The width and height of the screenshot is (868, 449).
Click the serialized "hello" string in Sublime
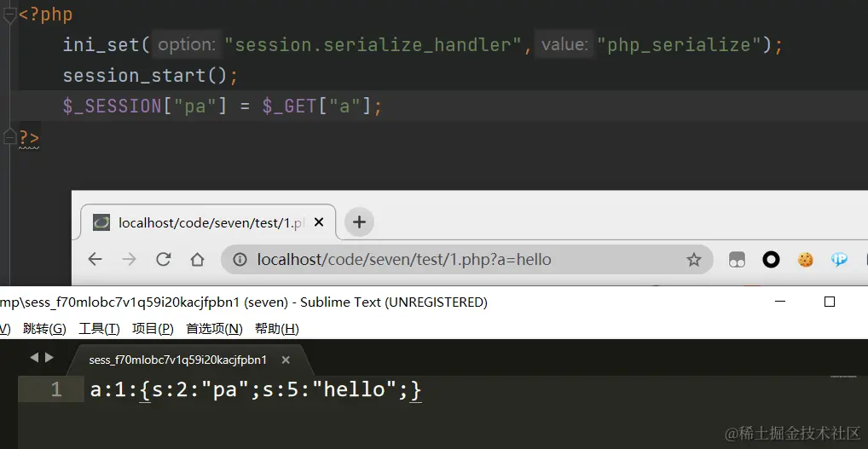(x=356, y=390)
